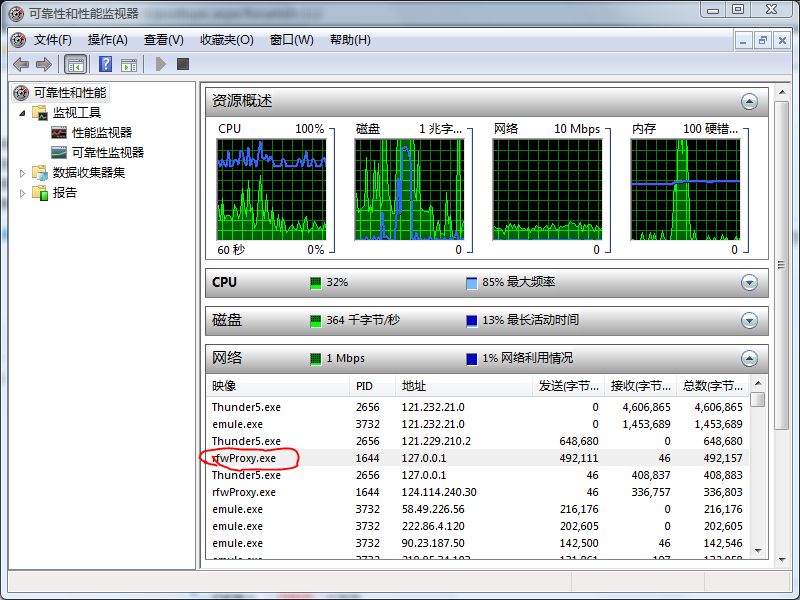Select 性能监视器 in the tree
800x600 pixels.
pos(102,133)
